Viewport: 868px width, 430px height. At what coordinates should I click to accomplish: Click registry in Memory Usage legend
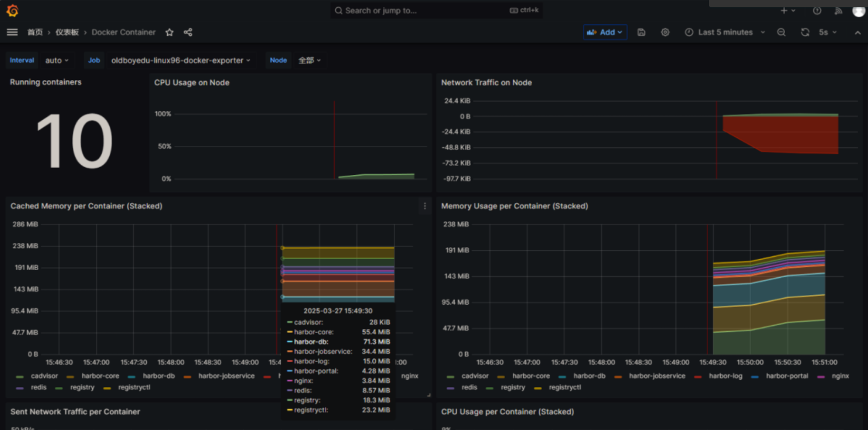pos(513,387)
